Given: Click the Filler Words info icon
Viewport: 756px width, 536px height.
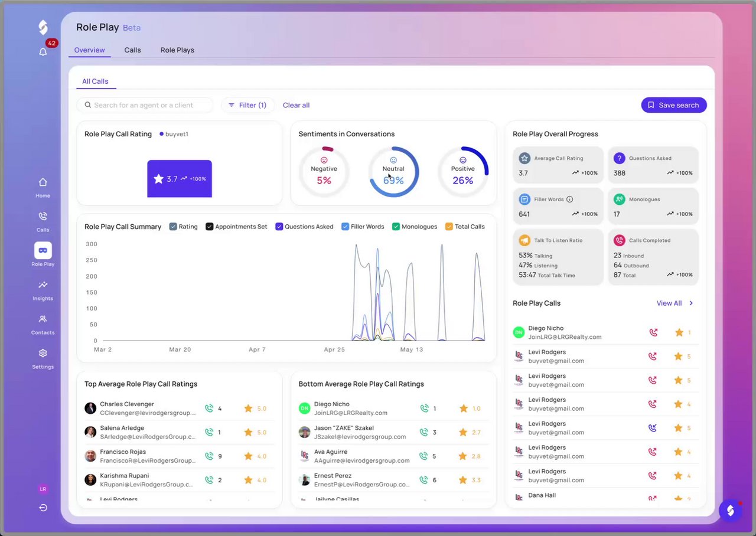Looking at the screenshot, I should (570, 200).
